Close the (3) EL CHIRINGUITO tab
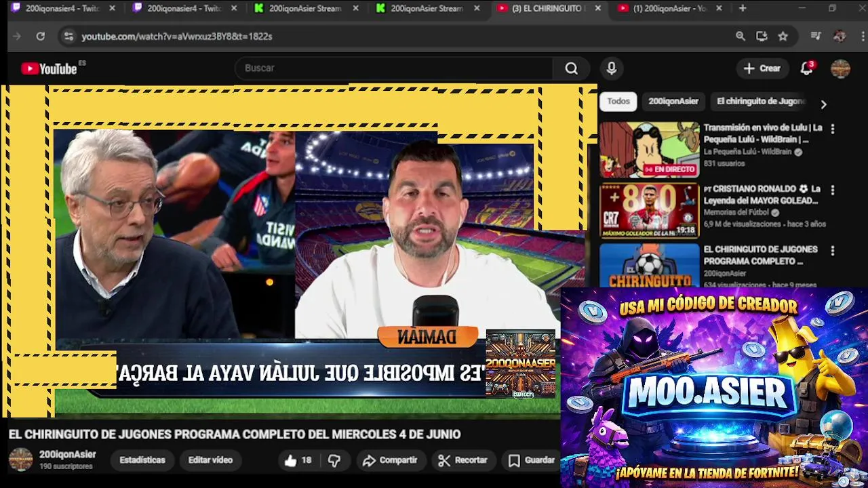This screenshot has height=488, width=868. coord(597,8)
